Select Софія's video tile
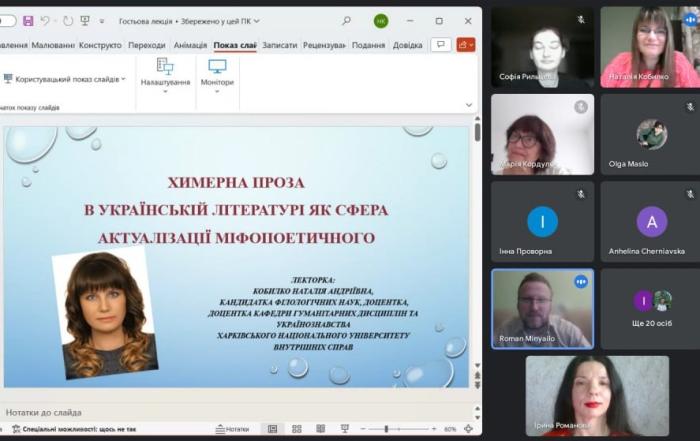 (542, 47)
